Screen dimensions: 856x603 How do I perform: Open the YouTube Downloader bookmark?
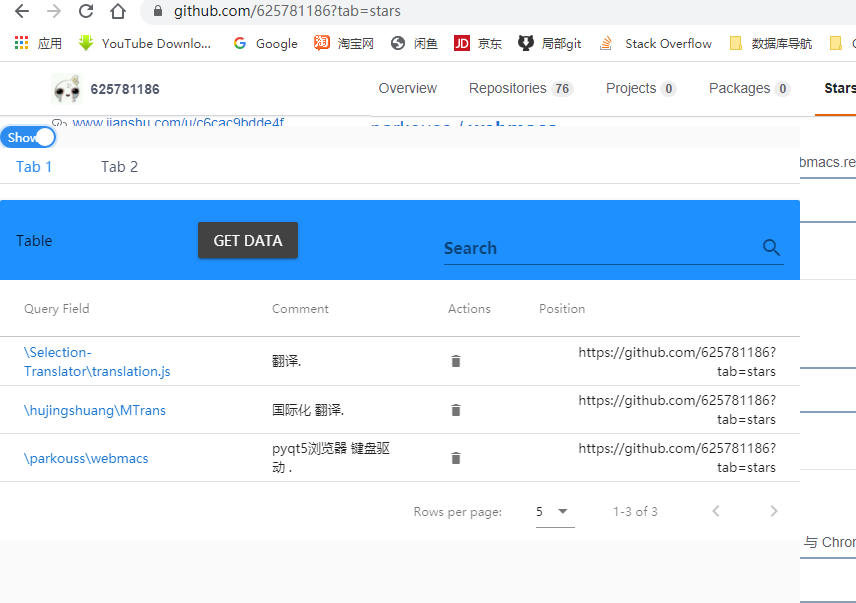145,44
